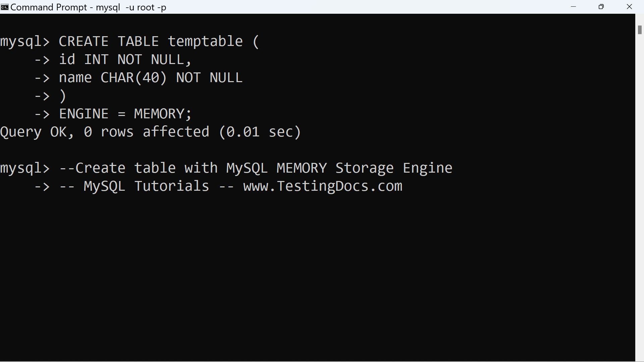
Task: Select the ENGINE = MEMORY statement
Action: click(124, 114)
